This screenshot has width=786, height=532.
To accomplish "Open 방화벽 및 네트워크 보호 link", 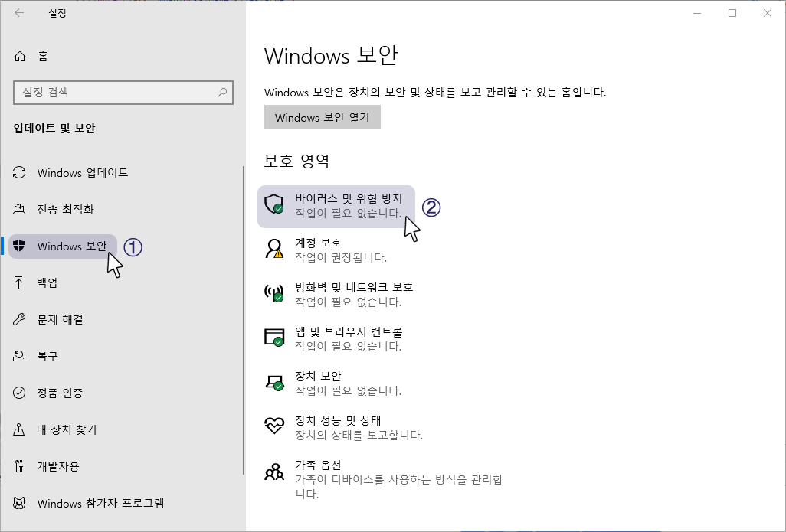I will [x=354, y=288].
